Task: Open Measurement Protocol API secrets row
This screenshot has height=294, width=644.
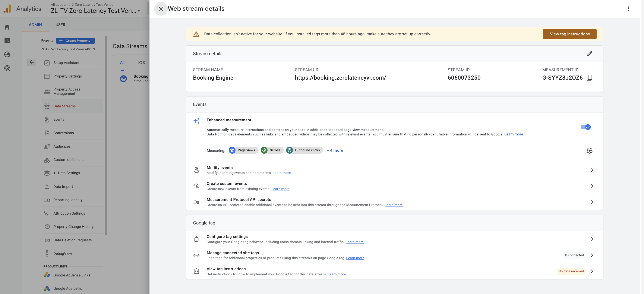Action: 395,202
